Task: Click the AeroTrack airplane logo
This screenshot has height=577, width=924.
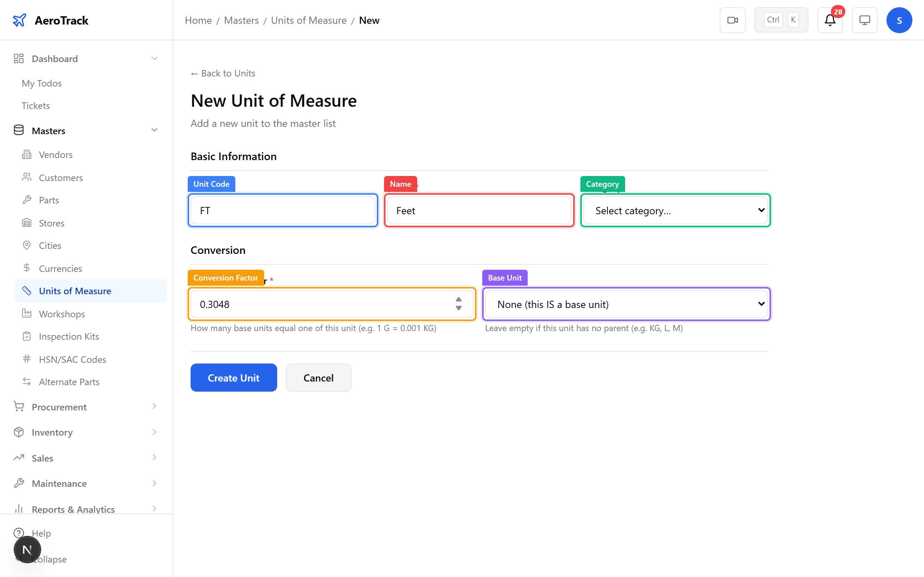Action: pos(19,20)
